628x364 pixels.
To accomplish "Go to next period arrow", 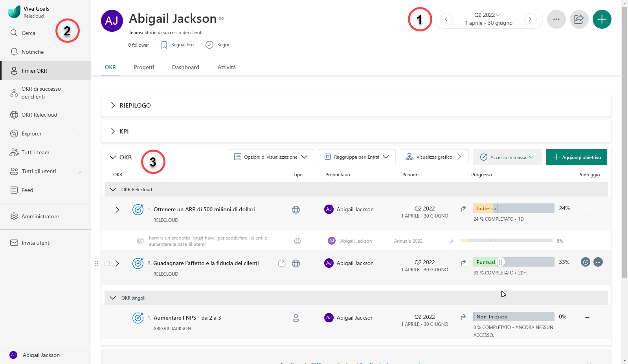I will 530,19.
